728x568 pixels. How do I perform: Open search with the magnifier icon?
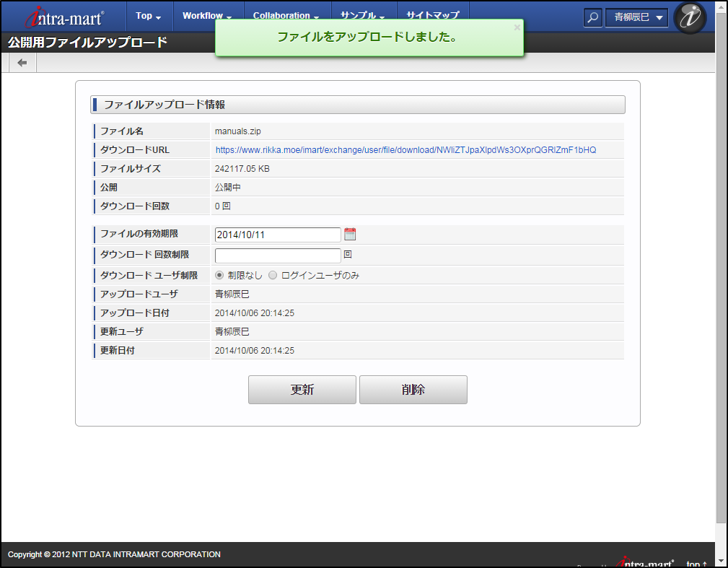coord(592,17)
